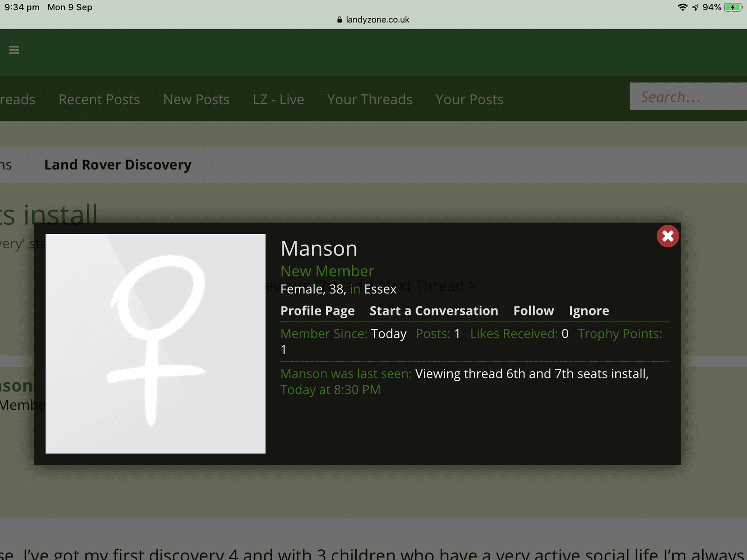Viewport: 747px width, 560px height.
Task: Ignore the member Manson
Action: [589, 311]
